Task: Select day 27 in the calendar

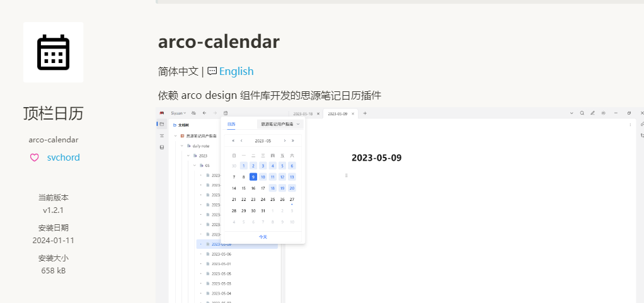Action: pos(292,200)
